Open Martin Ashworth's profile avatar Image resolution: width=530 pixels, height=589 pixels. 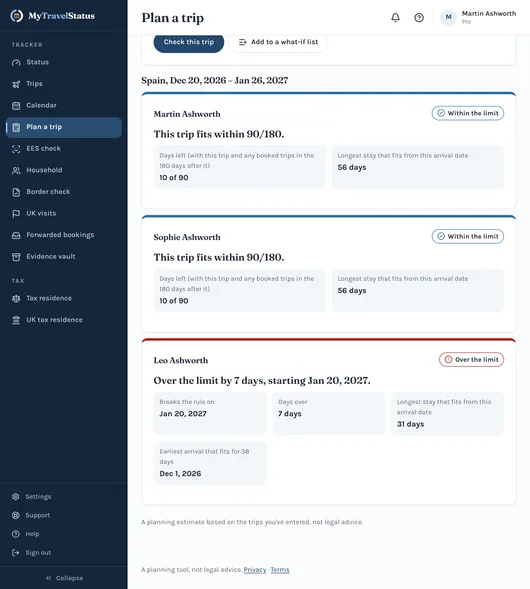pos(448,17)
